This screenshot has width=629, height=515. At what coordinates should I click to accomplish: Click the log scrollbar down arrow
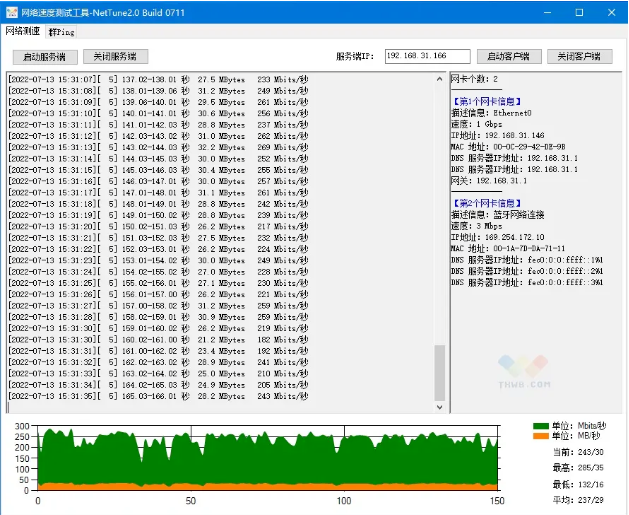pyautogui.click(x=440, y=407)
